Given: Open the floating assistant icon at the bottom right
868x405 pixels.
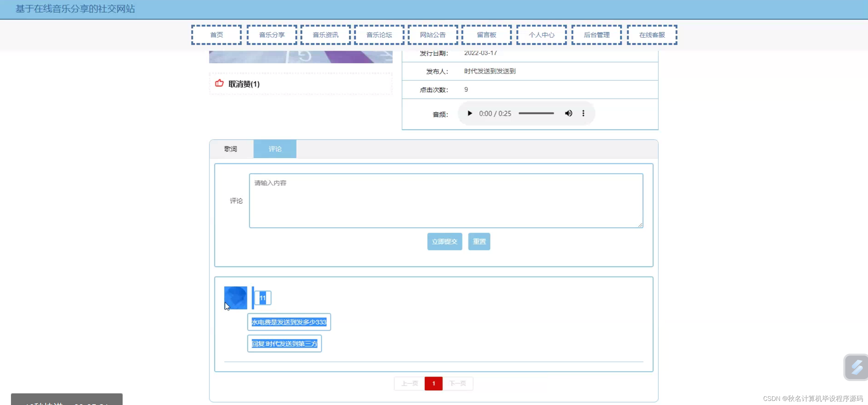Looking at the screenshot, I should coord(856,367).
